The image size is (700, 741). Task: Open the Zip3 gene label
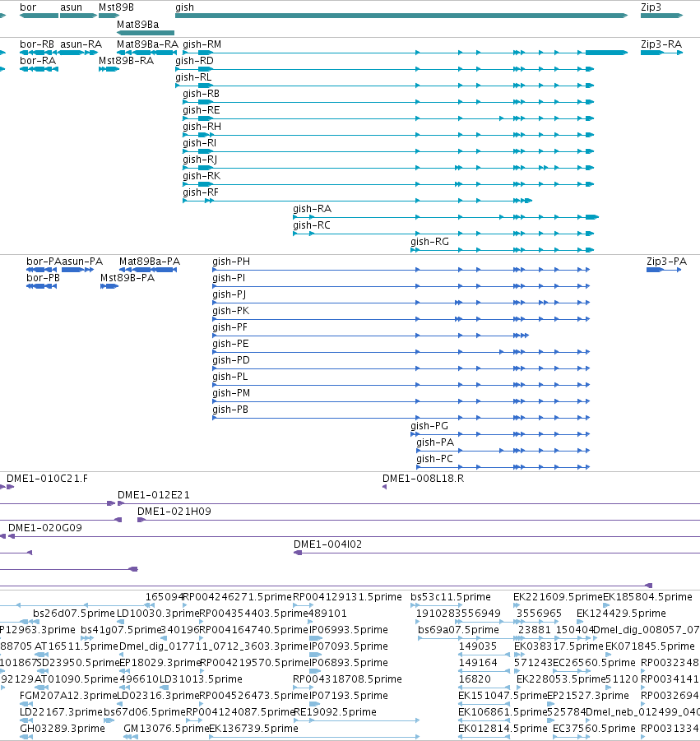(651, 7)
